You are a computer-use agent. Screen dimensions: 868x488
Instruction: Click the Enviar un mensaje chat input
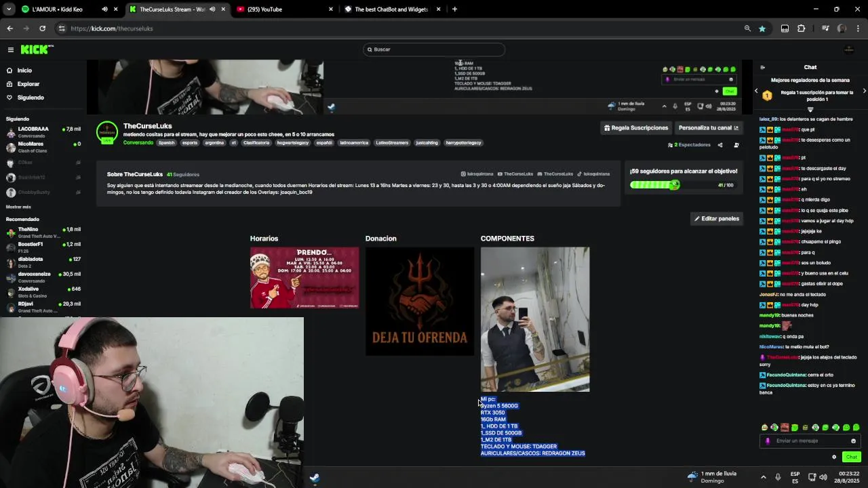[x=810, y=441]
